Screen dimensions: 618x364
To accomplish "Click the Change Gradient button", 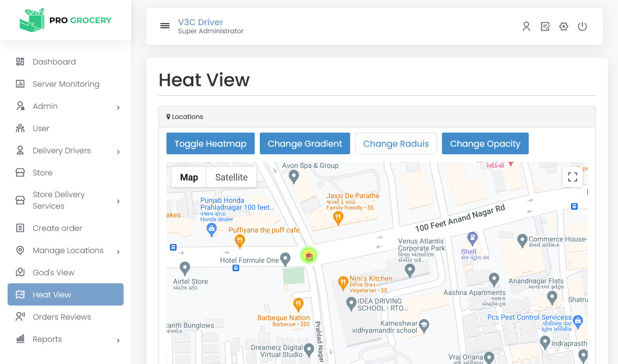I will pyautogui.click(x=305, y=144).
